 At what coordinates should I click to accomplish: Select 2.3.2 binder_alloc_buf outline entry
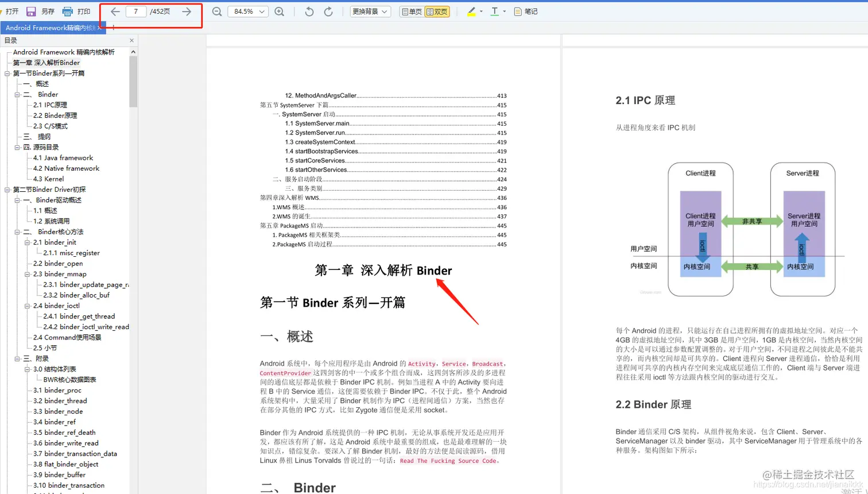click(x=76, y=295)
